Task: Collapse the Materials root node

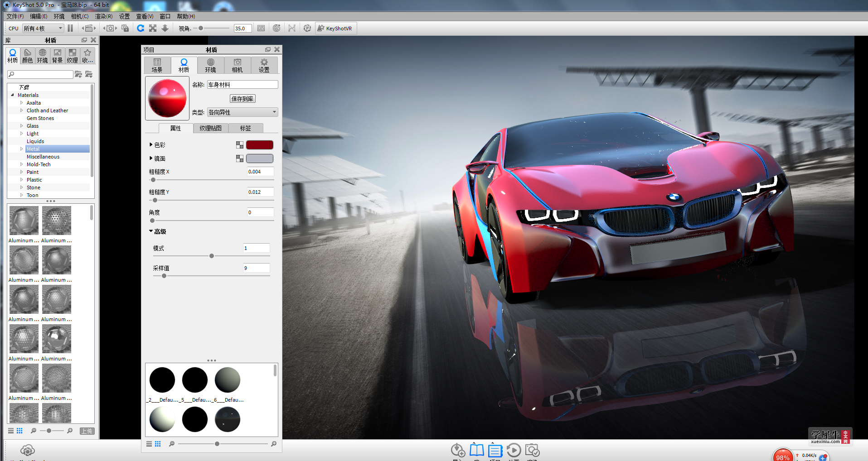Action: click(x=12, y=95)
